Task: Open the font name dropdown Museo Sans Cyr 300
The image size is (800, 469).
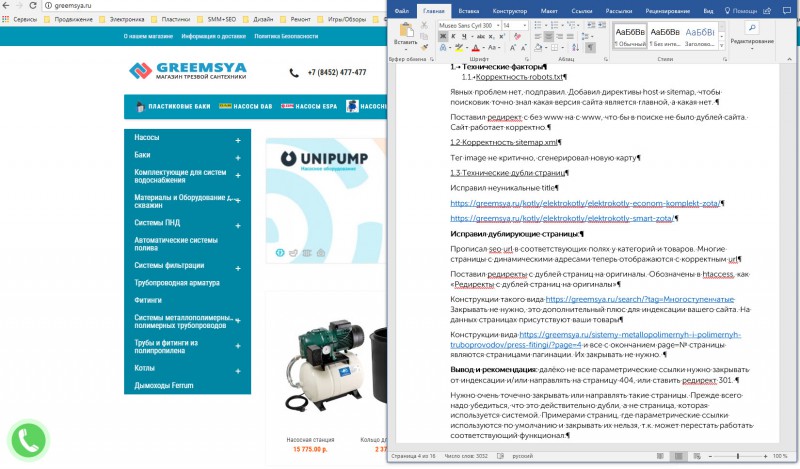Action: coord(498,25)
